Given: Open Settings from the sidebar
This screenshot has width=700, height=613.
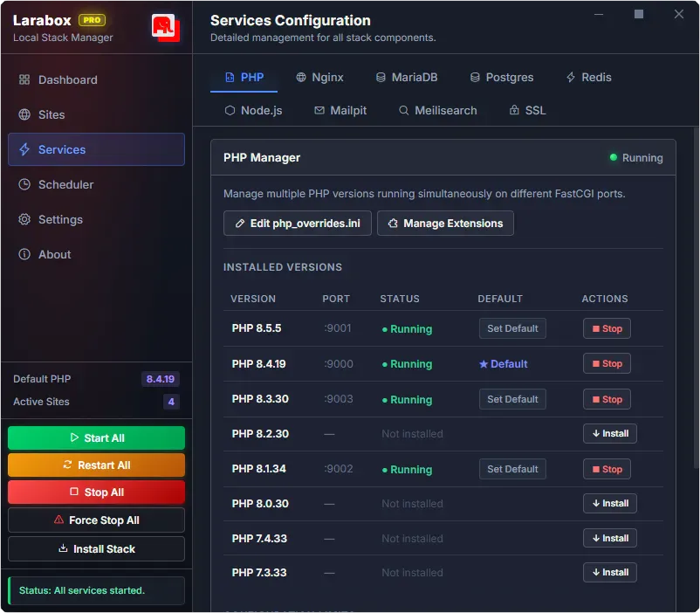Looking at the screenshot, I should coord(96,219).
